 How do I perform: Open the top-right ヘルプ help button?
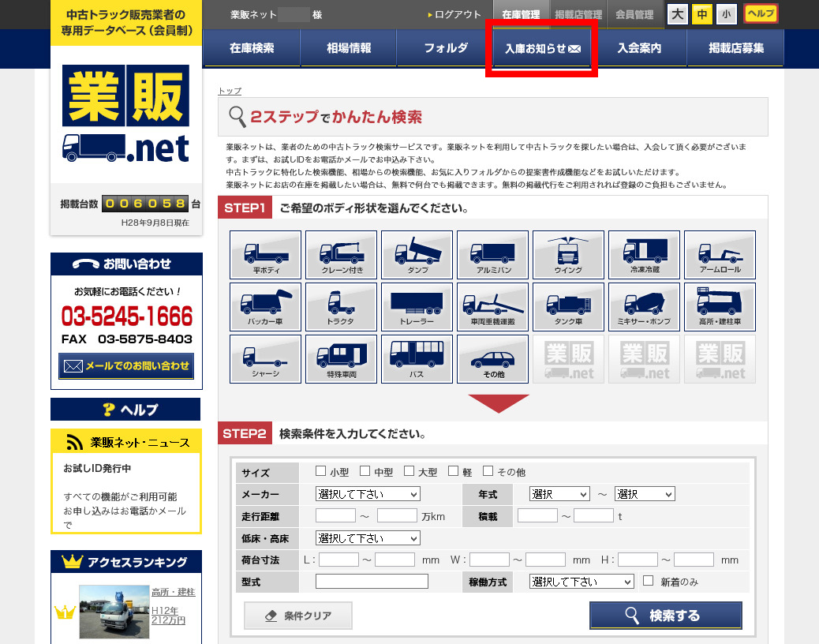(x=761, y=13)
